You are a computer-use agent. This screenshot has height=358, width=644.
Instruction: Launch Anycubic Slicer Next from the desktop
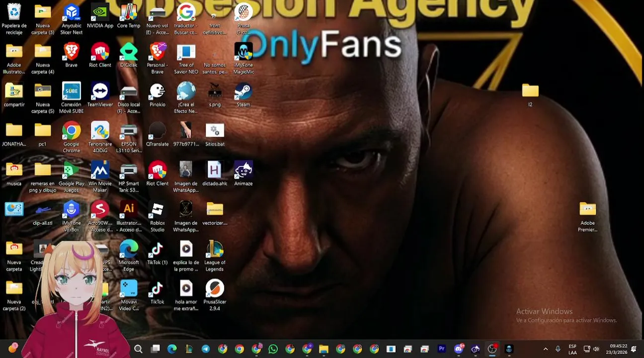(72, 19)
